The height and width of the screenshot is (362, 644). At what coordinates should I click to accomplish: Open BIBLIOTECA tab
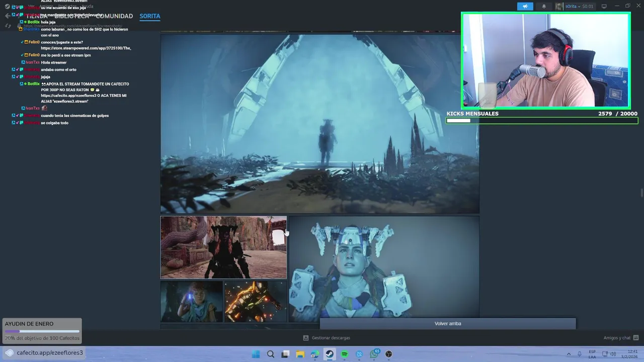(72, 16)
